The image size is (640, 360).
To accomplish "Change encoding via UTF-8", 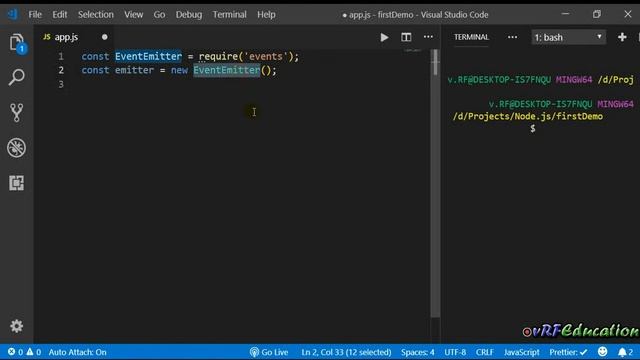I will [455, 352].
